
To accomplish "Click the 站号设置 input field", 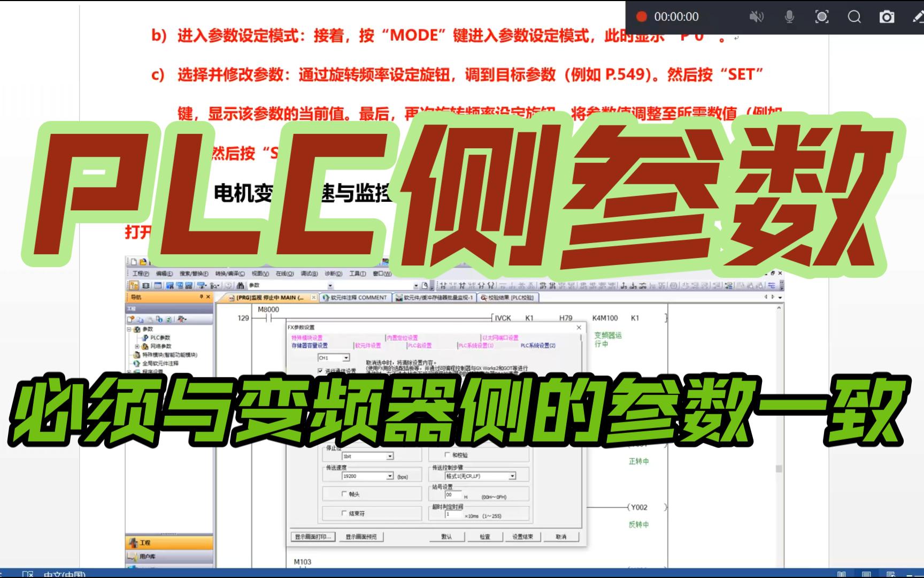I will (x=453, y=496).
